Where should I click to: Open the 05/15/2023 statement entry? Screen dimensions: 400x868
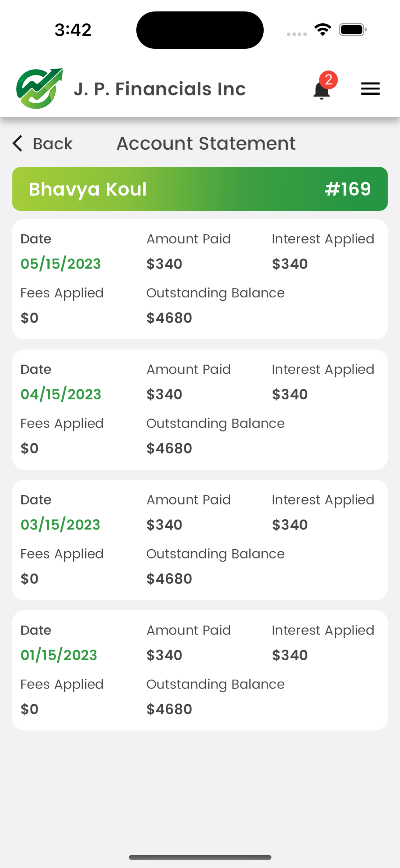(x=200, y=279)
